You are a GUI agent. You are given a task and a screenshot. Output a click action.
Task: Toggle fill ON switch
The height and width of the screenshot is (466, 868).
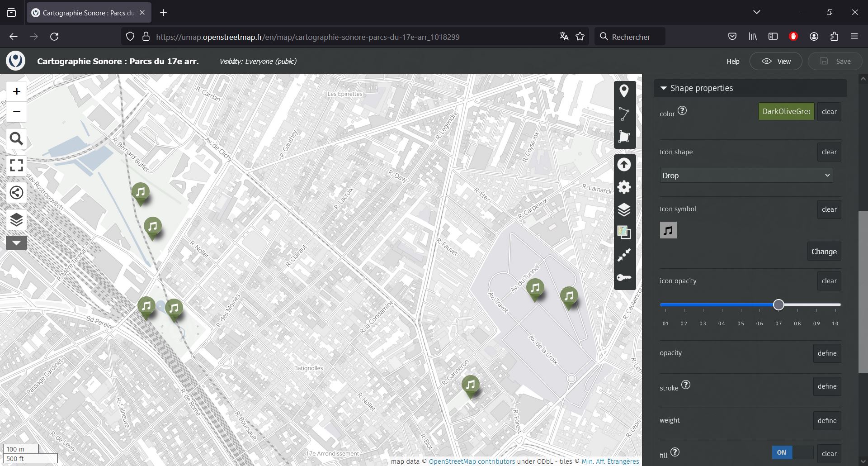(793, 452)
